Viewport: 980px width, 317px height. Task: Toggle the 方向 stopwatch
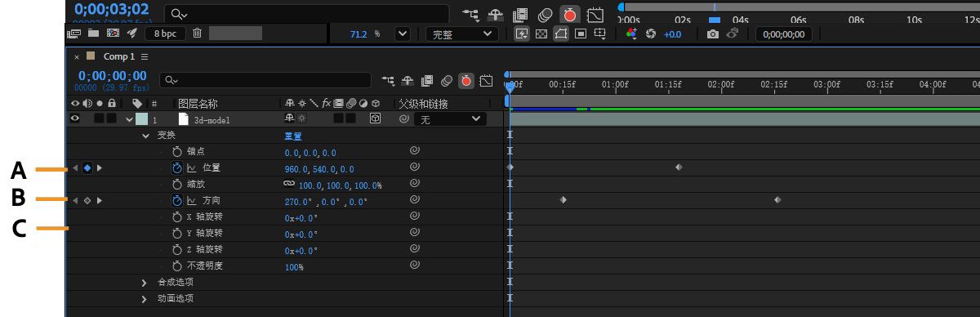pos(177,200)
